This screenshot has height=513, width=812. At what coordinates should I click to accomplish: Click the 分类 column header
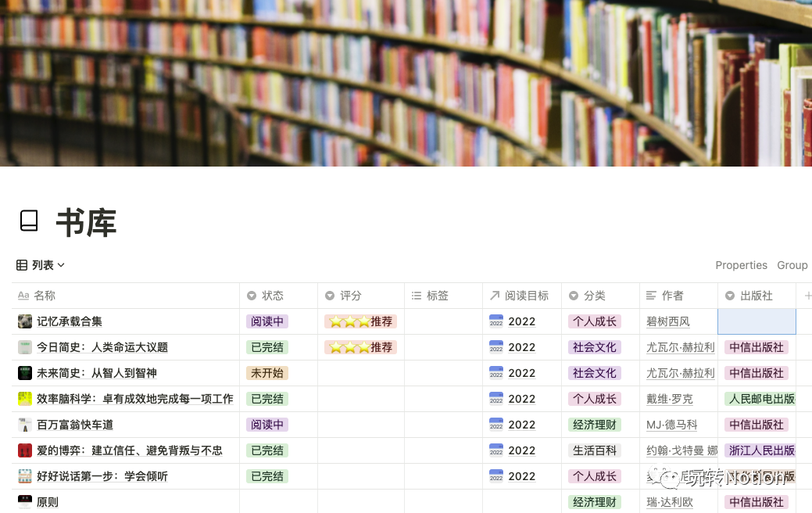pos(594,296)
